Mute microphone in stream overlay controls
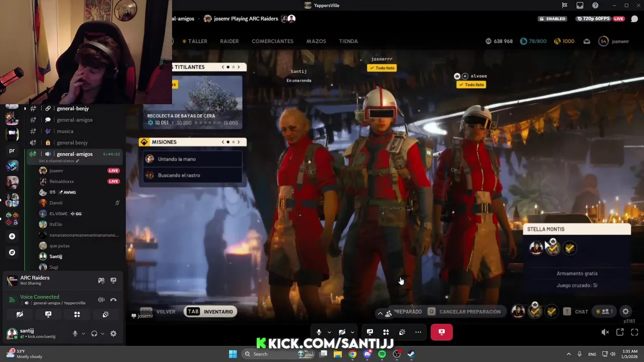The height and width of the screenshot is (362, 644). 319,332
